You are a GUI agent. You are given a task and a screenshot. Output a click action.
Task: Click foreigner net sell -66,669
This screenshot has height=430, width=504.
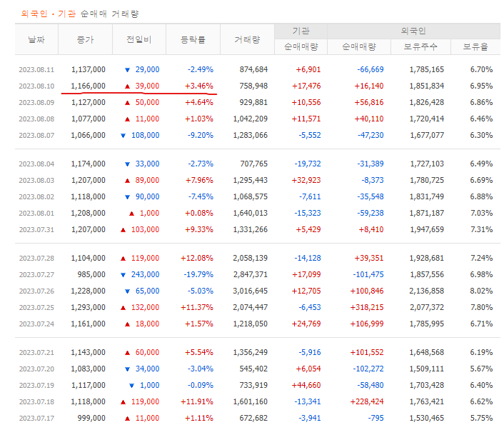click(x=371, y=69)
